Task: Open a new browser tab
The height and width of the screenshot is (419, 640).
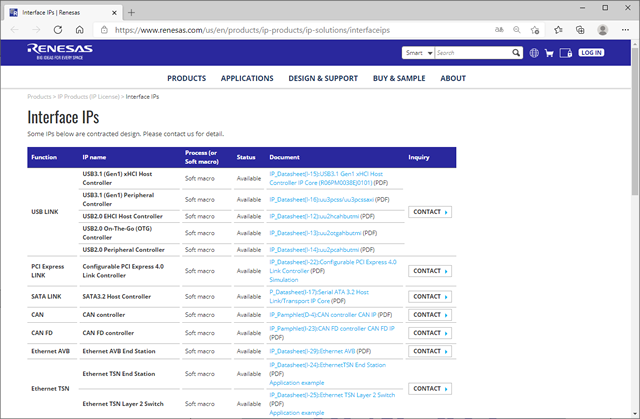Action: [x=131, y=13]
